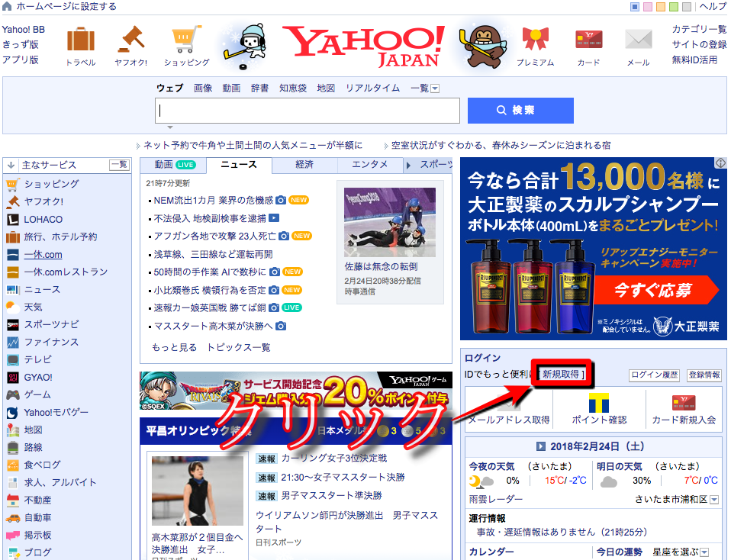Click the スポーツナビ sidebar icon

click(x=12, y=324)
